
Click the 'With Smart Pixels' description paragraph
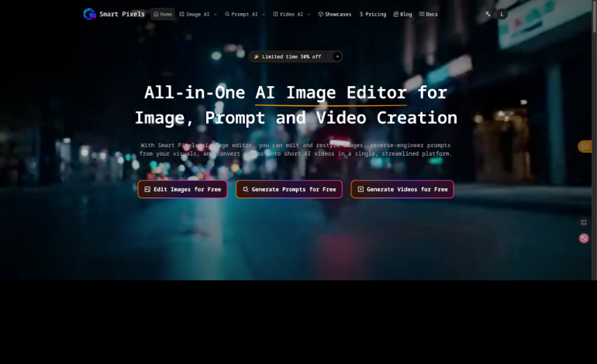pyautogui.click(x=295, y=149)
